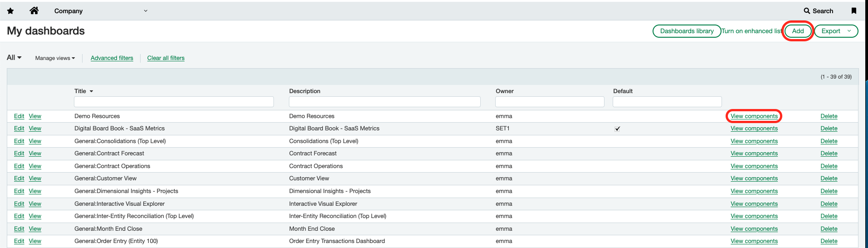868x248 pixels.
Task: View components of General:Customer View
Action: [x=754, y=179]
